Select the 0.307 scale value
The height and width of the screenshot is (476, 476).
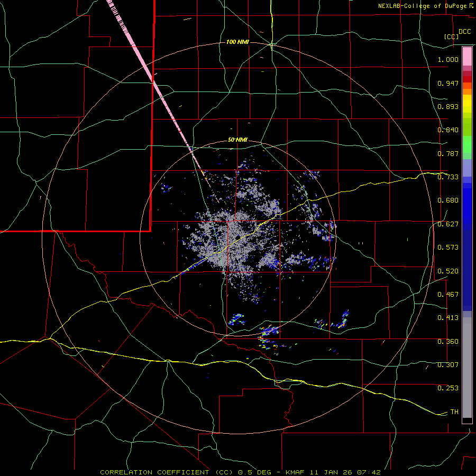point(448,365)
